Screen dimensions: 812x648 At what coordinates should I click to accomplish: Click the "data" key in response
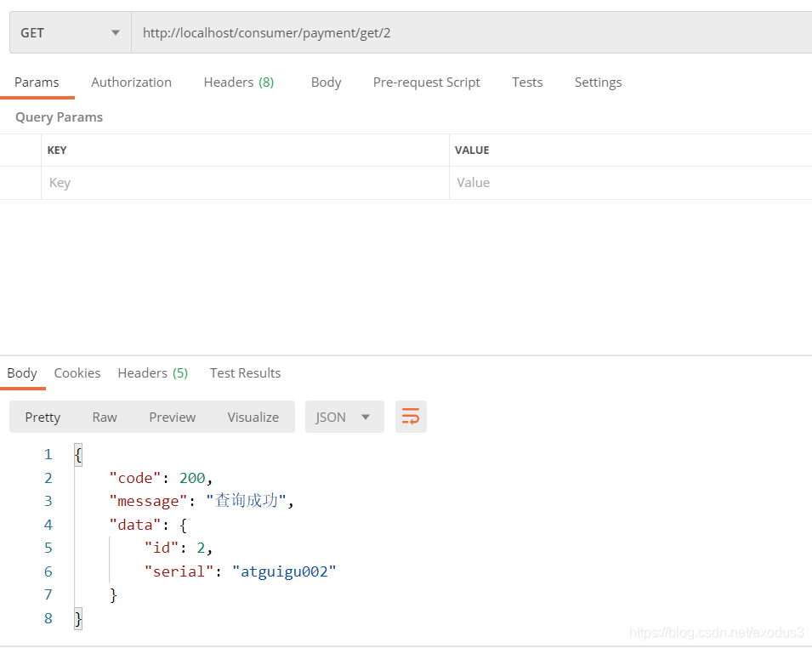pyautogui.click(x=135, y=525)
